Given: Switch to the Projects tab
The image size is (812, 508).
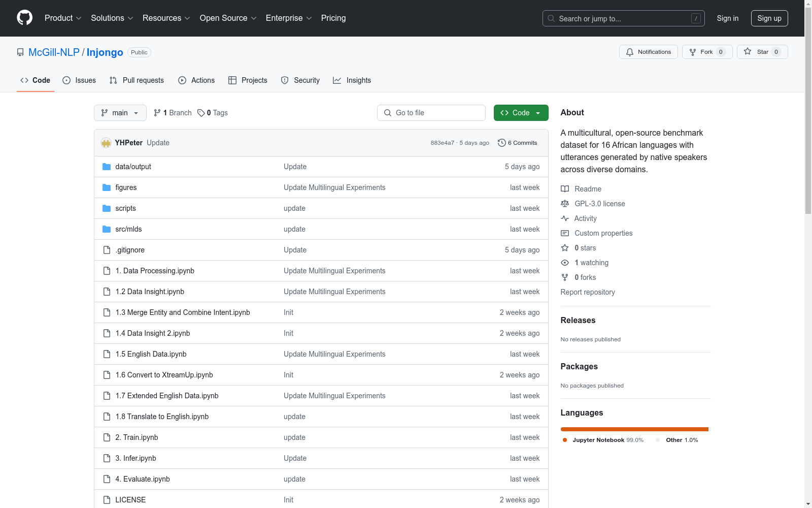Looking at the screenshot, I should click(x=248, y=80).
